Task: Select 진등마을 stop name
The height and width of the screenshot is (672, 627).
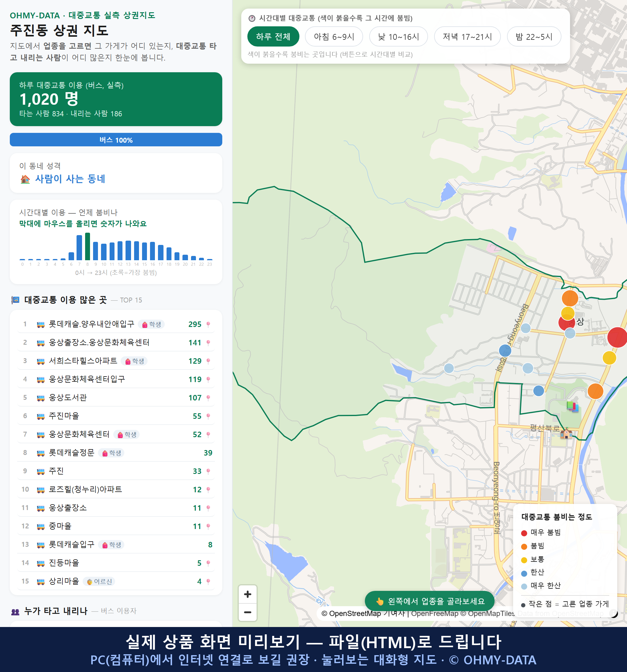Action: click(x=64, y=563)
